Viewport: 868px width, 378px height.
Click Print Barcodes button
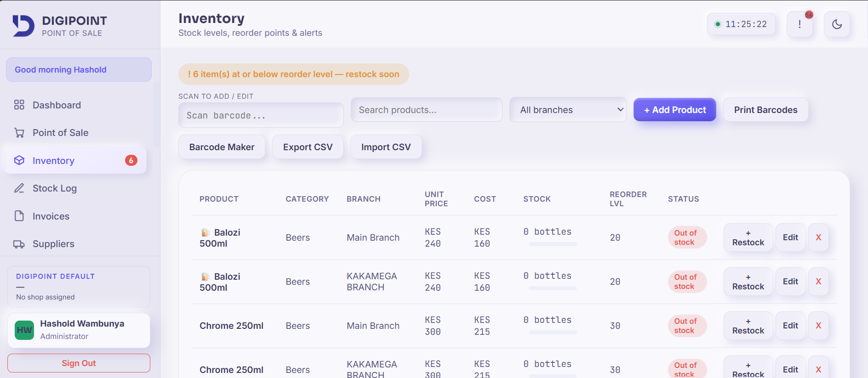[x=765, y=110]
